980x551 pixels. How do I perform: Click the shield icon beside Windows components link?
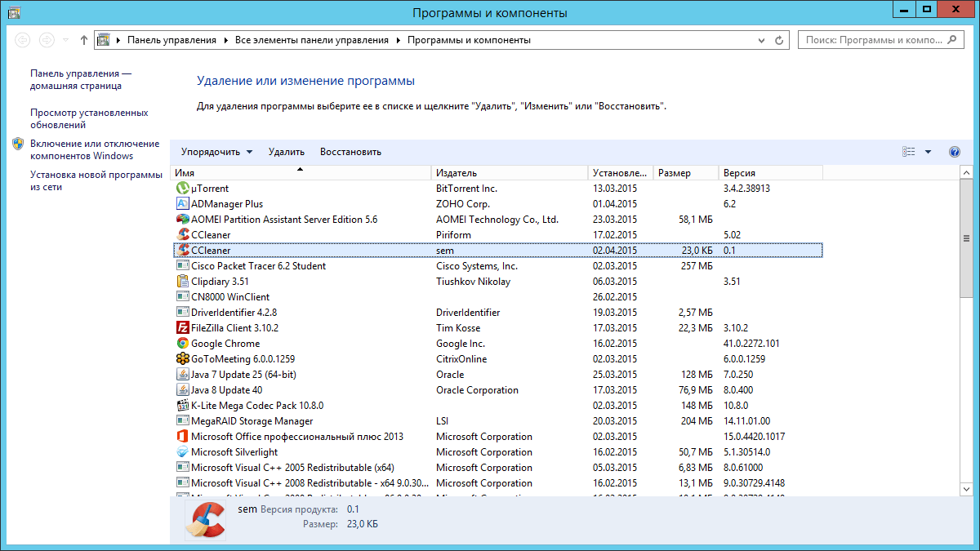tap(18, 144)
